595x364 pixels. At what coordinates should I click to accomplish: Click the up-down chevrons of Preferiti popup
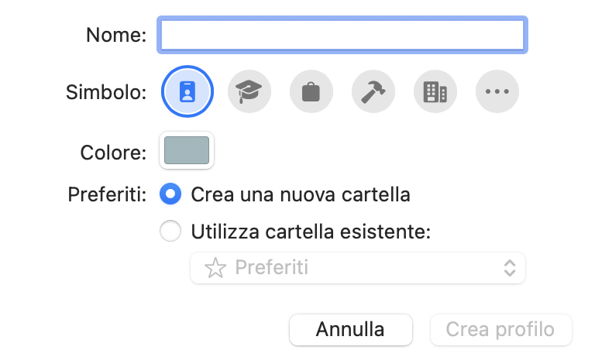[510, 268]
